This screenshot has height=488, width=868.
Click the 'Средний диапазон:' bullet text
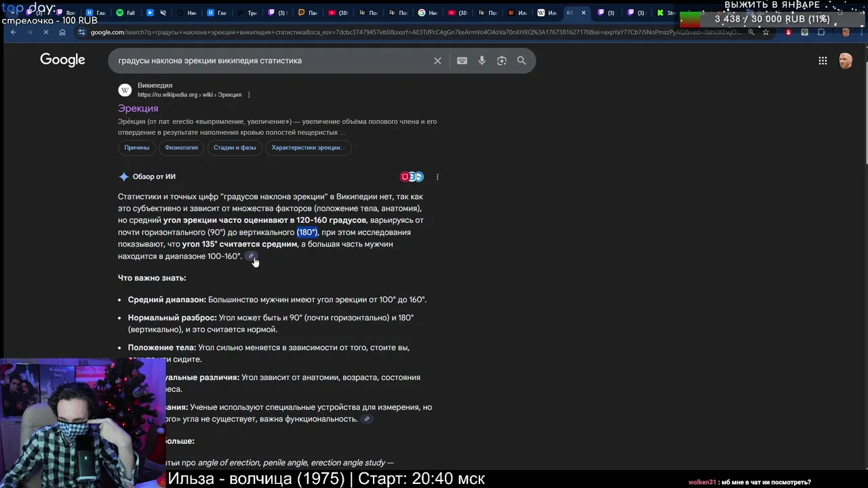click(167, 300)
